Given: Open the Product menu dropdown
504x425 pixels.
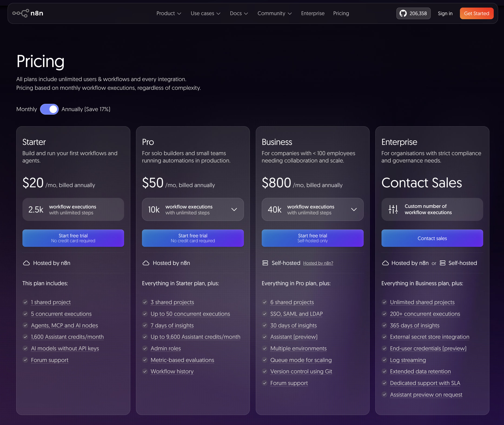Looking at the screenshot, I should tap(169, 13).
